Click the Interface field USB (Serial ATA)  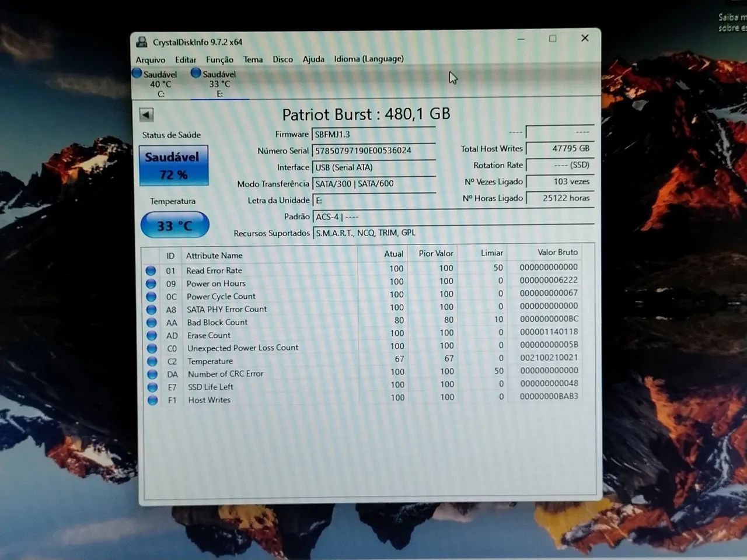[x=373, y=167]
